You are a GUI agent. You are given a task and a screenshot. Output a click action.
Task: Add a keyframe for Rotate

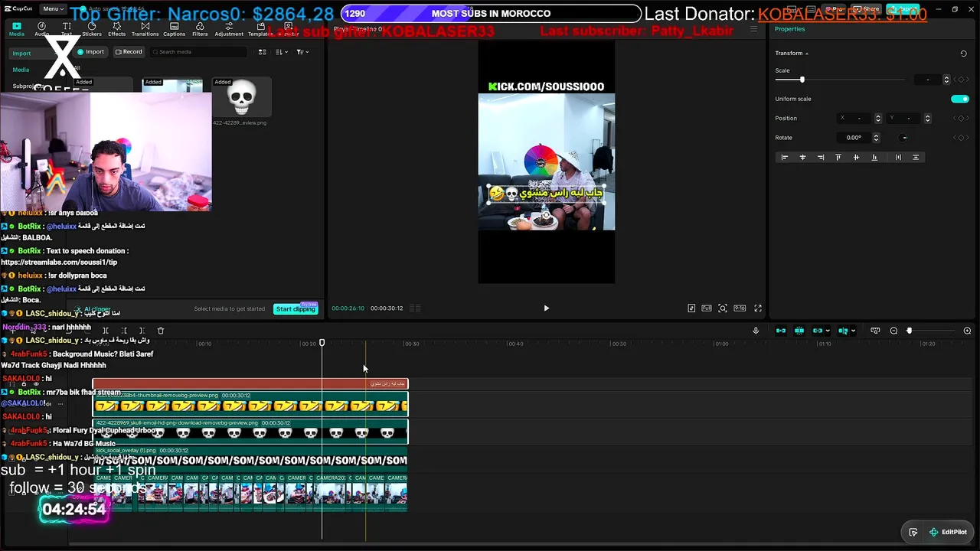coord(961,138)
